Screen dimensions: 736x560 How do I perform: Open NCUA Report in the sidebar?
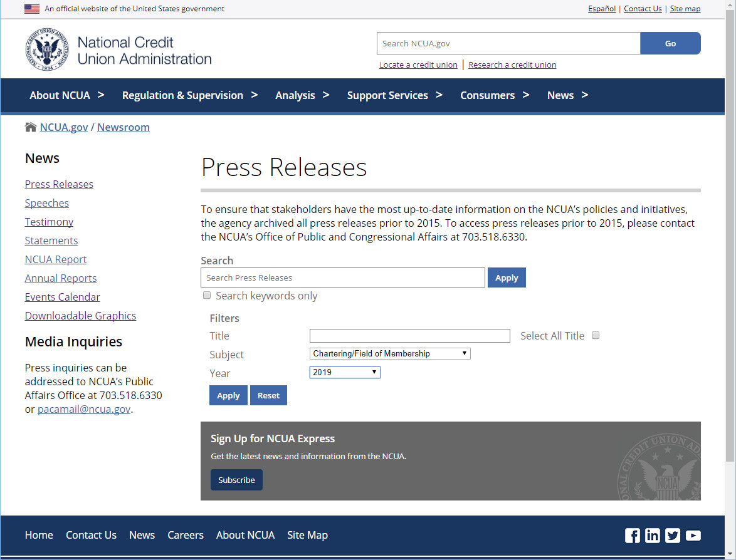[56, 259]
